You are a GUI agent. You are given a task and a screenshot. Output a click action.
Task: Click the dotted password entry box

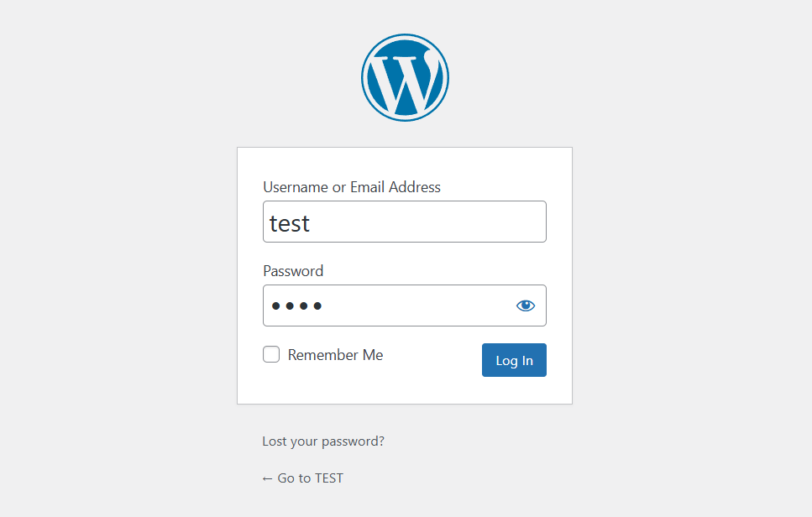point(395,305)
